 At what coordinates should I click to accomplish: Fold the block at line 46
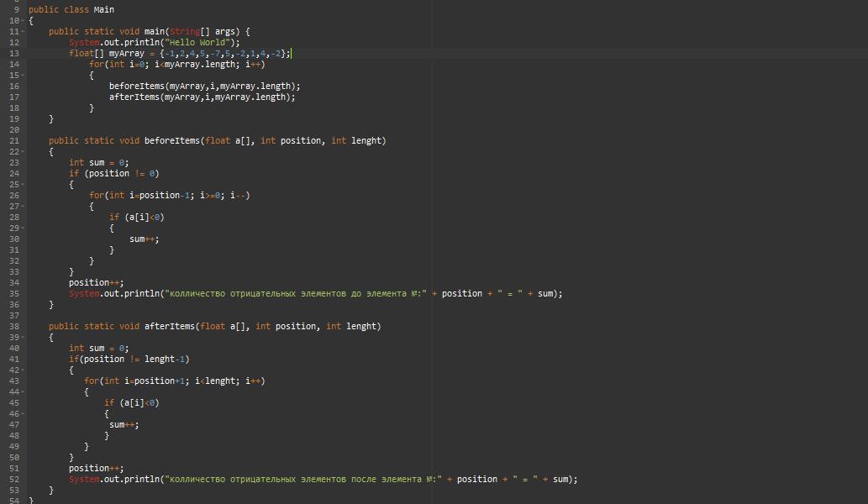click(23, 414)
